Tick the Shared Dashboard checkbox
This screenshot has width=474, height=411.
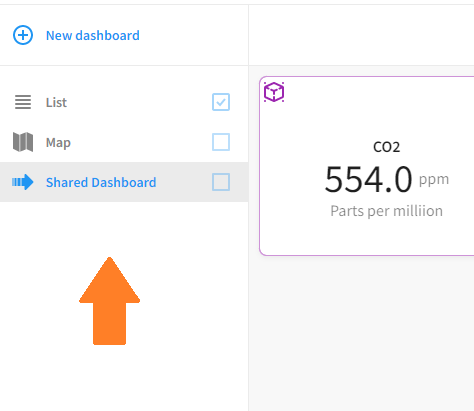click(221, 182)
